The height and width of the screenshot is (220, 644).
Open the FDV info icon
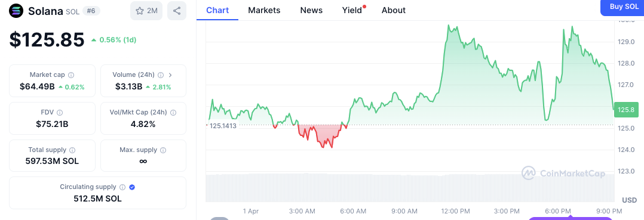pyautogui.click(x=60, y=113)
